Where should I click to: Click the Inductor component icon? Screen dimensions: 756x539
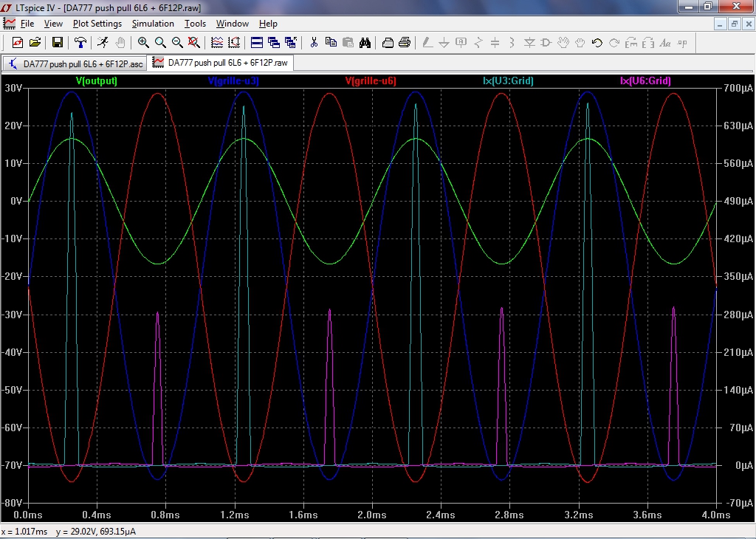tap(512, 43)
